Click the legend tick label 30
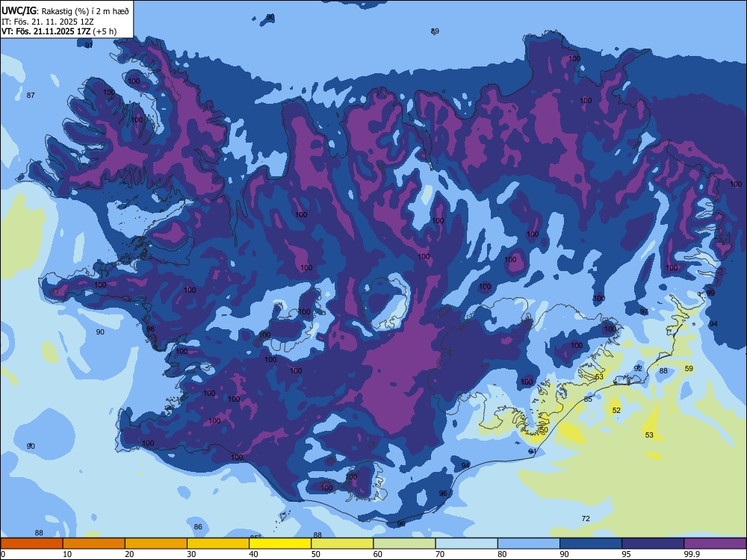The width and height of the screenshot is (747, 560). click(191, 554)
